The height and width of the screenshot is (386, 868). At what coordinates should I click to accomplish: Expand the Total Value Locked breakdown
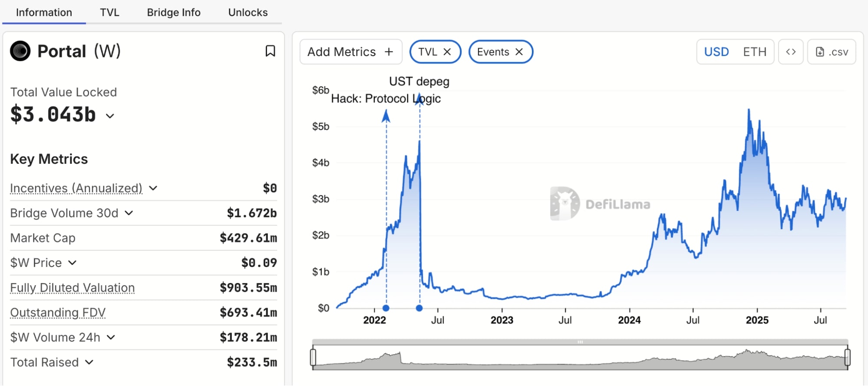coord(110,116)
